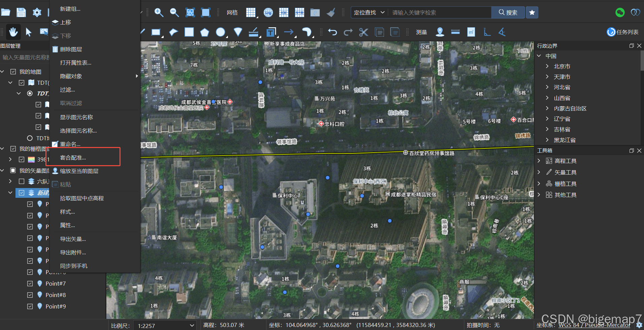The height and width of the screenshot is (330, 644).
Task: Open the 比例尺 1:2257 scale dropdown
Action: point(165,326)
